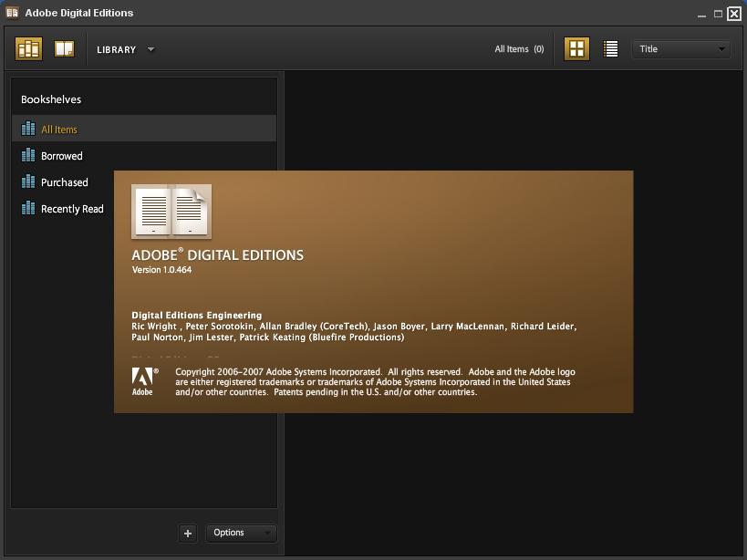Click the 'Digital Editions Engineering' heading
The width and height of the screenshot is (747, 560).
tap(197, 315)
